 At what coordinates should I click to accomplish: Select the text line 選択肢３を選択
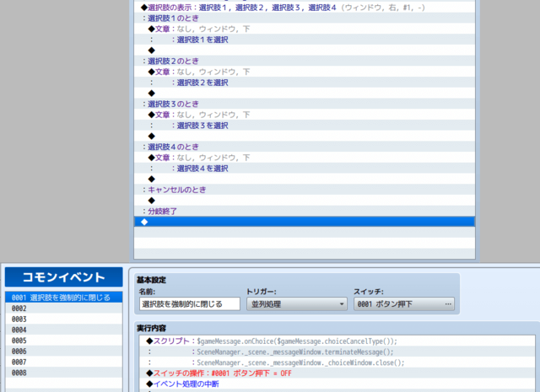point(305,126)
